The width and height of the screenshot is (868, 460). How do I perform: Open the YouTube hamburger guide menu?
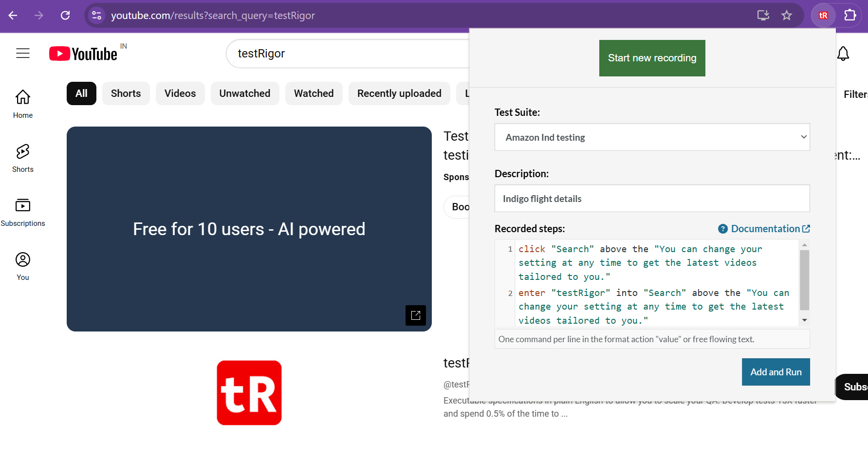[23, 54]
